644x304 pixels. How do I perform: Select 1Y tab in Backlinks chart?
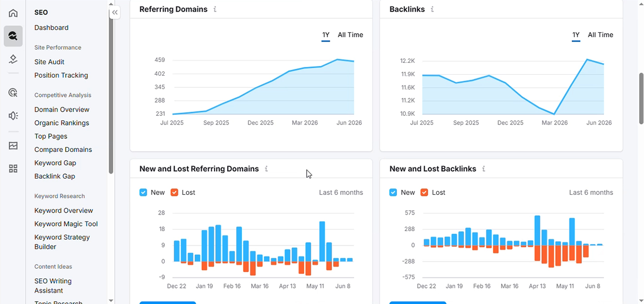(576, 35)
